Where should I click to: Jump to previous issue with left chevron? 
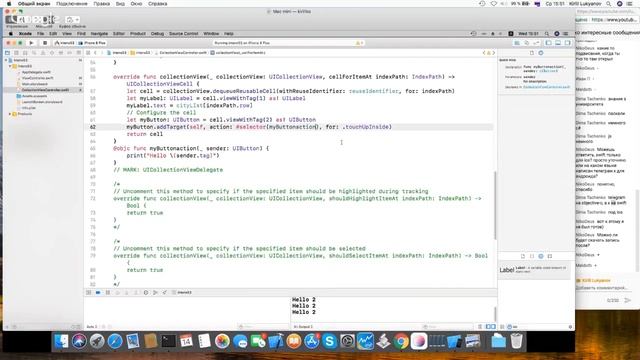coord(484,53)
